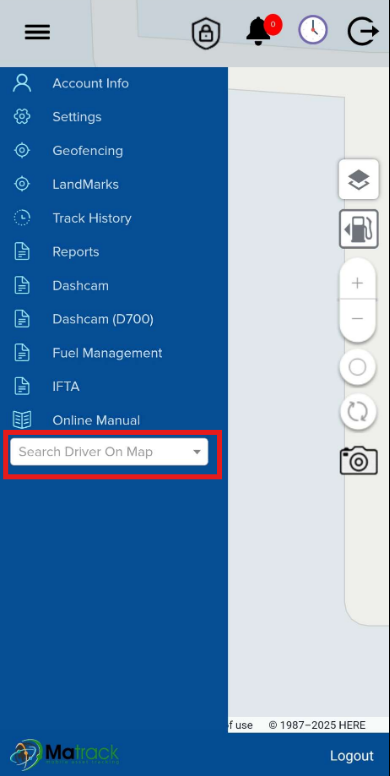The width and height of the screenshot is (390, 776).
Task: Click the clock icon in header
Action: pyautogui.click(x=313, y=30)
